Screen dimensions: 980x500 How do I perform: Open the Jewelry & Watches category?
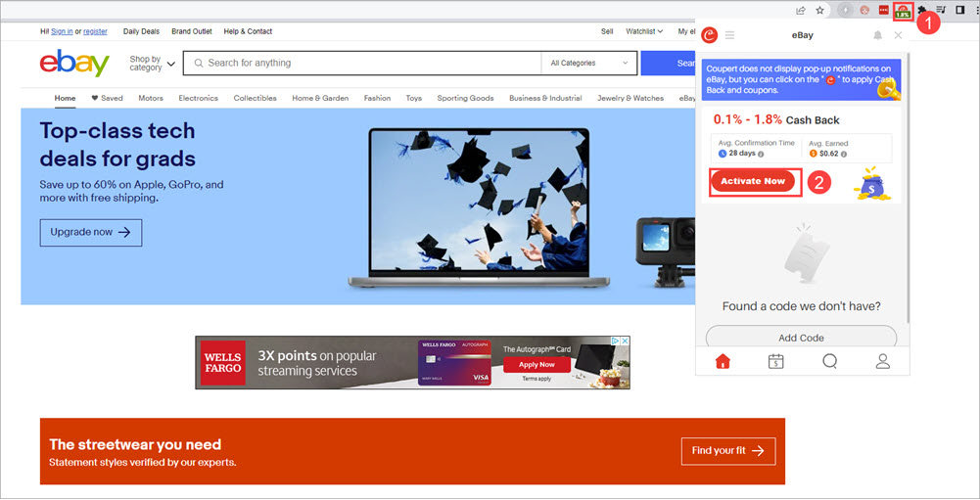coord(630,98)
